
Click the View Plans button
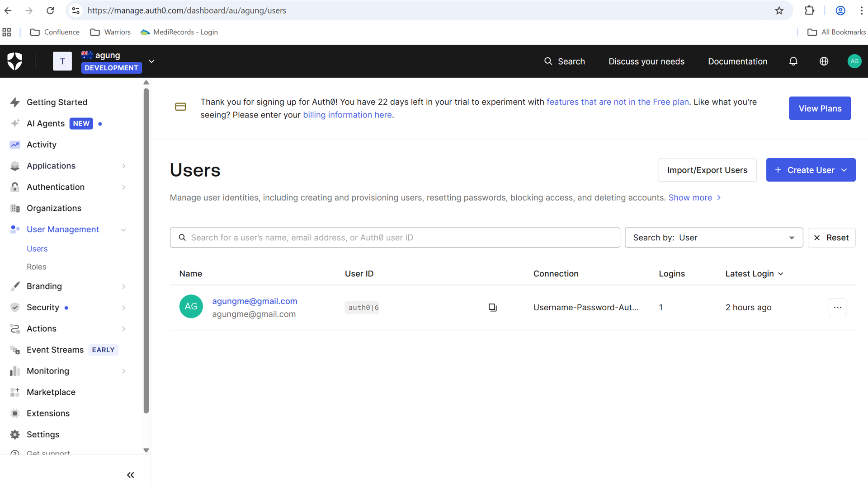pyautogui.click(x=820, y=108)
